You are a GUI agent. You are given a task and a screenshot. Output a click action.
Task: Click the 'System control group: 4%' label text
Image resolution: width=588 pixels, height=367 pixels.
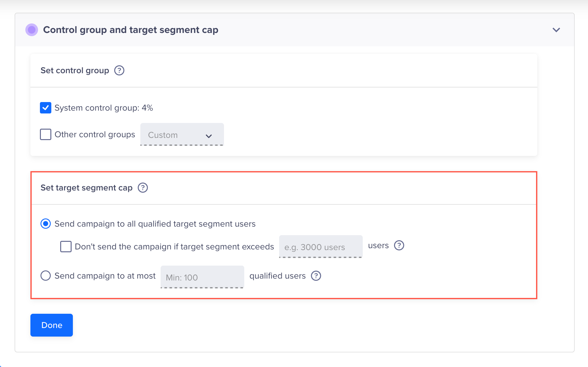104,108
